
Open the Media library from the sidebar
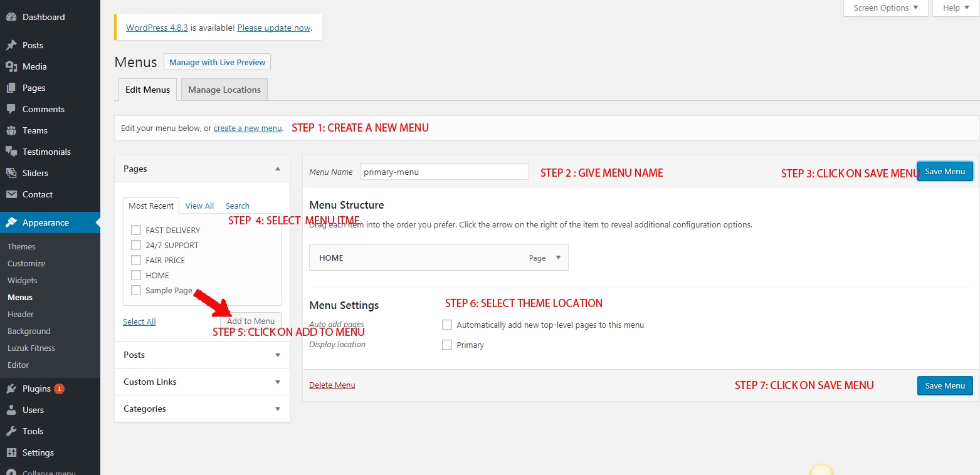tap(13, 66)
